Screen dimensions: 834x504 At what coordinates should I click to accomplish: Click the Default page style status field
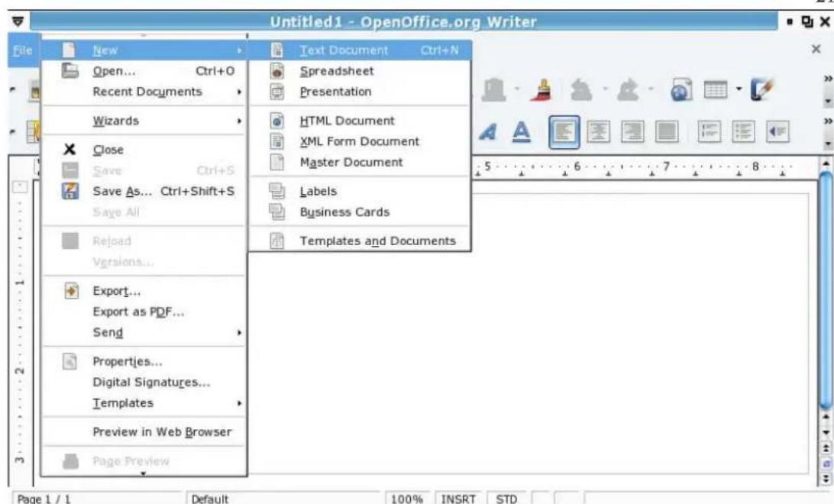[283, 498]
